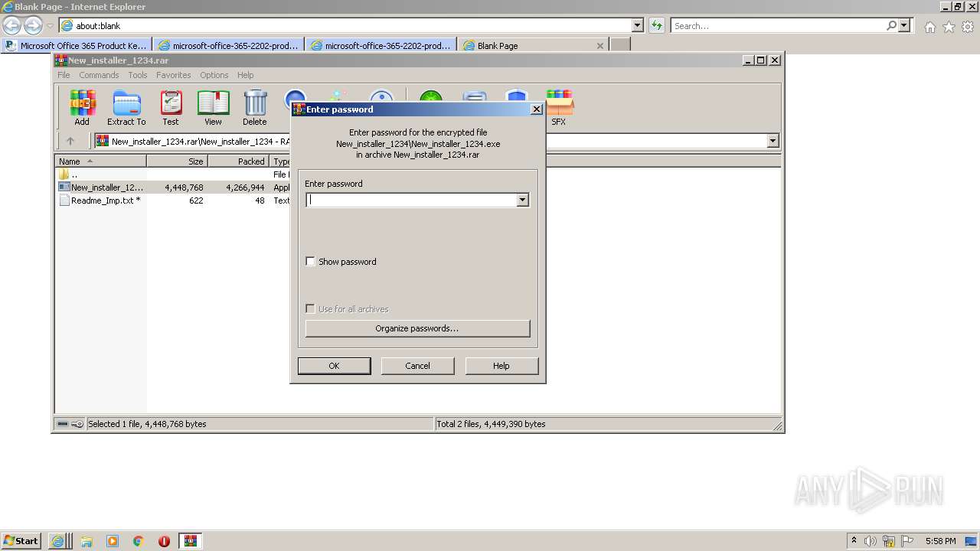
Task: Open the WinRAR Commands menu
Action: point(99,75)
